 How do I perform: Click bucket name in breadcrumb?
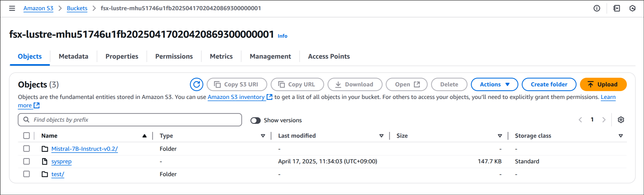pos(181,8)
